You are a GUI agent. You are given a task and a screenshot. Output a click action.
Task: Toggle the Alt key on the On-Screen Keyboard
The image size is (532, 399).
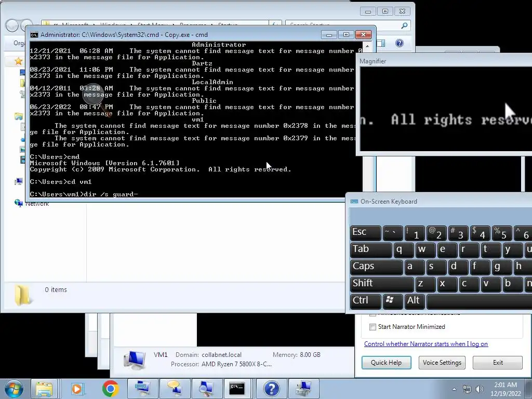coord(414,301)
